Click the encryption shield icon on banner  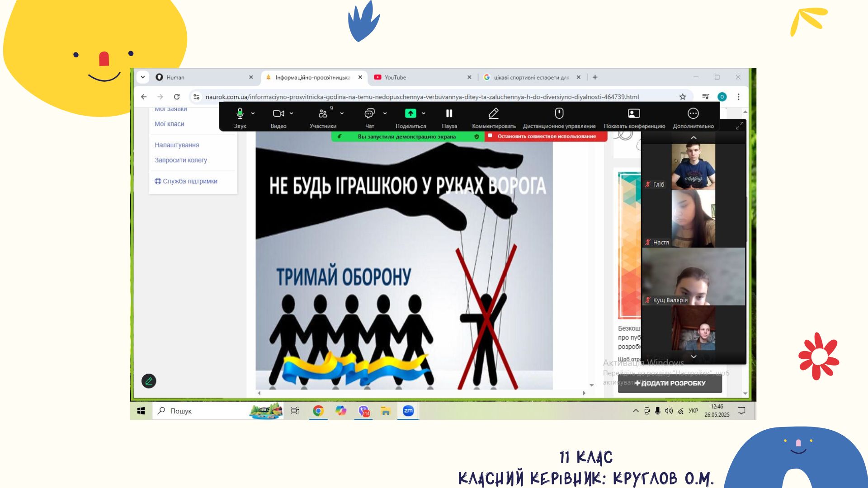pyautogui.click(x=476, y=136)
